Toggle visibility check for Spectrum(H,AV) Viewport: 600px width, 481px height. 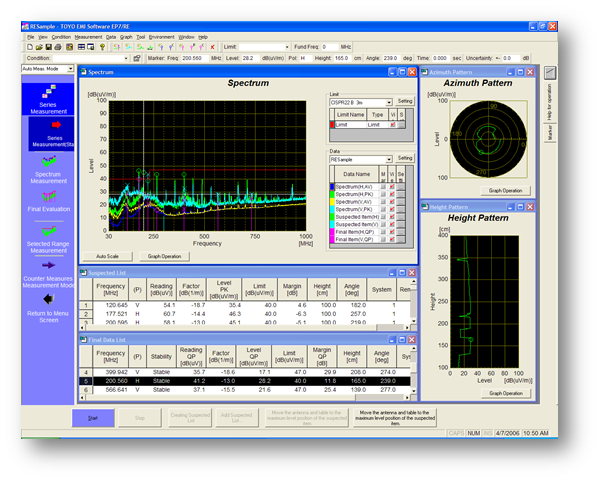click(x=392, y=187)
